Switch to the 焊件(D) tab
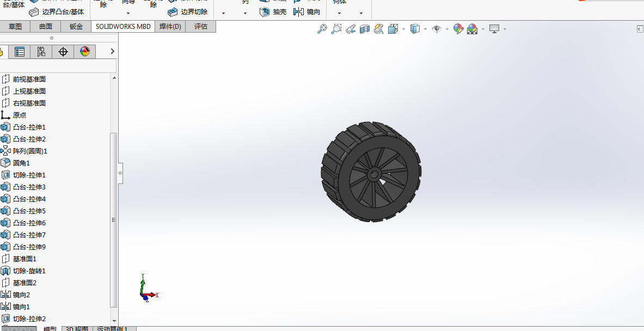The image size is (644, 331). (x=170, y=26)
